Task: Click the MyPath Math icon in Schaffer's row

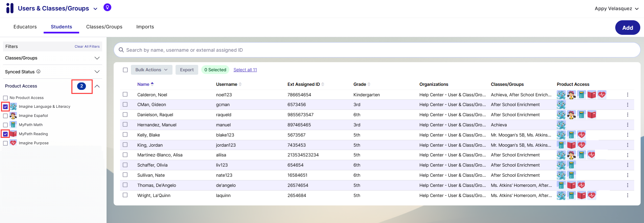Action: (571, 165)
